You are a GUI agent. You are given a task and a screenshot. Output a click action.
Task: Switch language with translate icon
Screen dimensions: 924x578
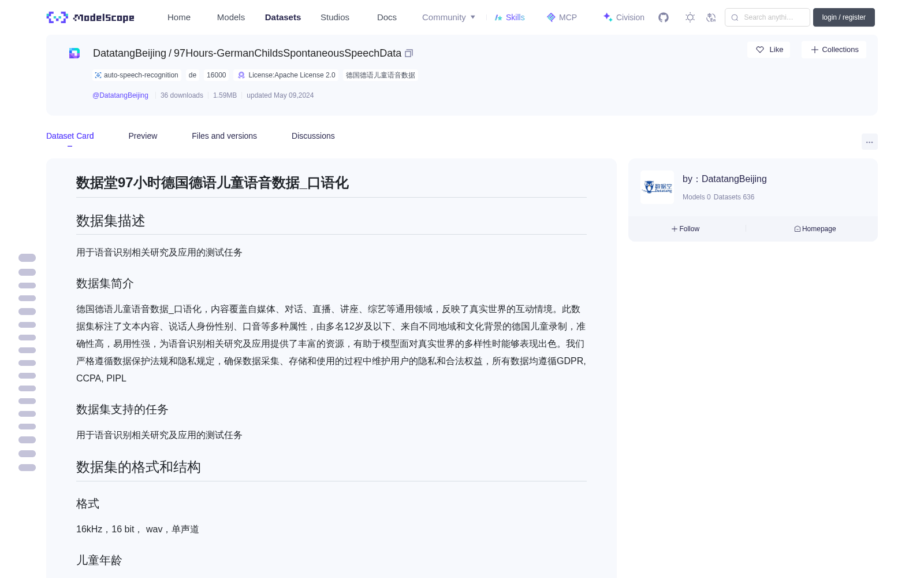[711, 17]
